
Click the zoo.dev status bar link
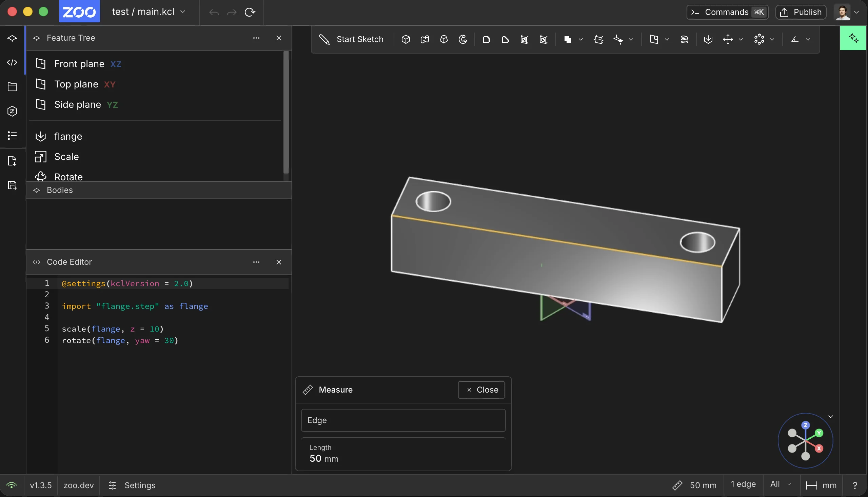coord(79,485)
